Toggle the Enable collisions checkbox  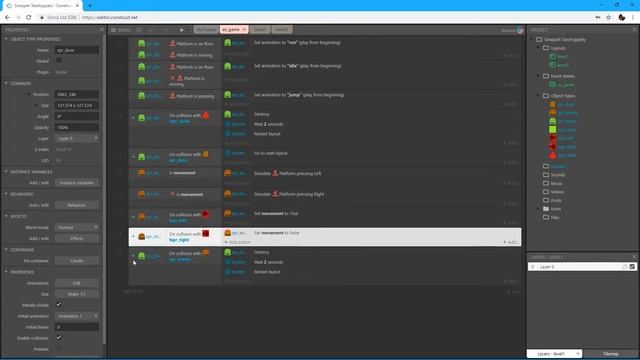(59, 338)
